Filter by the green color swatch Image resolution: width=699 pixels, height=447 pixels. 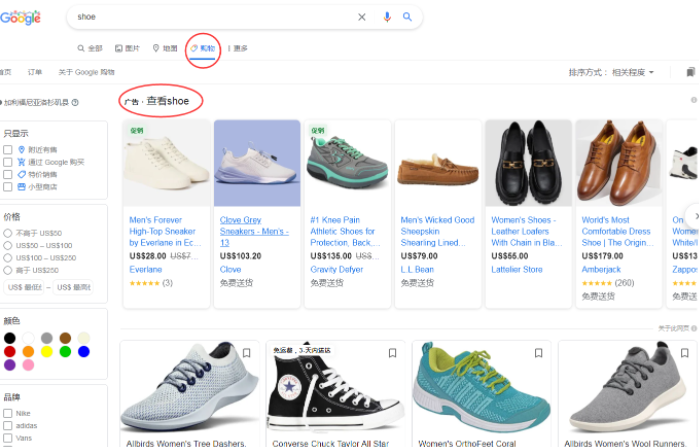pos(65,352)
